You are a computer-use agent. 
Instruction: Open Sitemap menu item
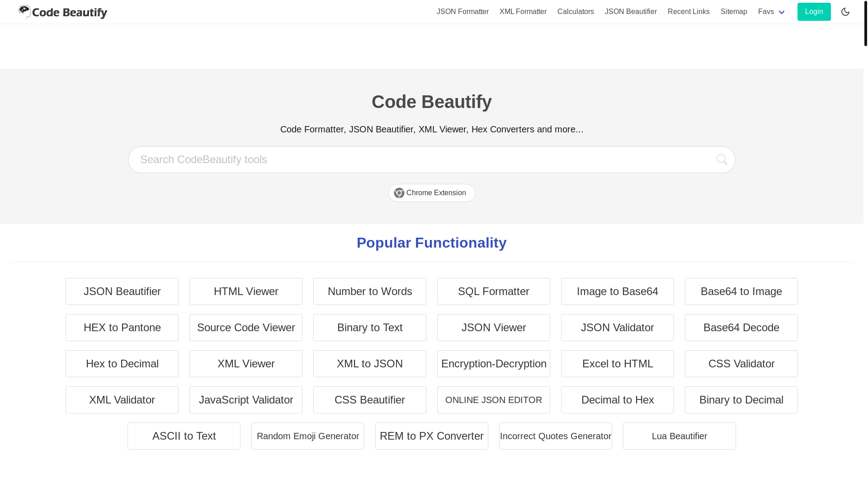pyautogui.click(x=734, y=12)
